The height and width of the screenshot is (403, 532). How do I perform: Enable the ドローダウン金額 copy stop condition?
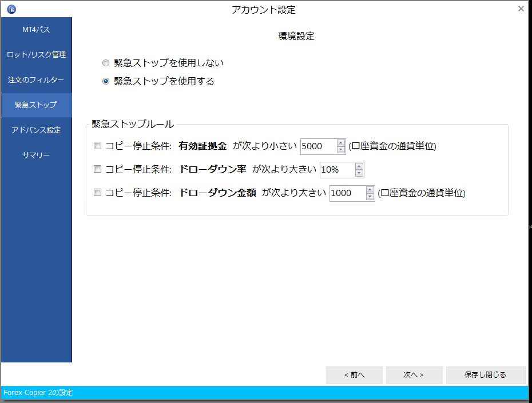[97, 193]
